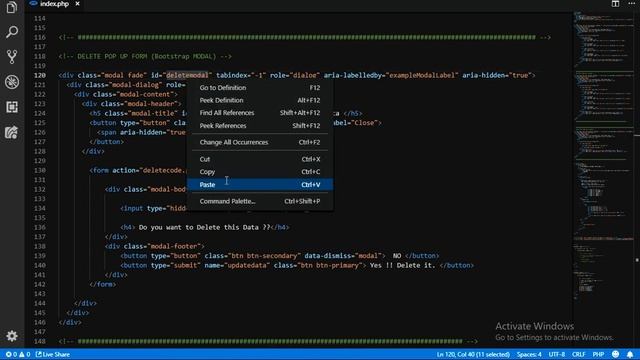Click the selected text deletemodal
640x360 pixels.
[x=187, y=75]
